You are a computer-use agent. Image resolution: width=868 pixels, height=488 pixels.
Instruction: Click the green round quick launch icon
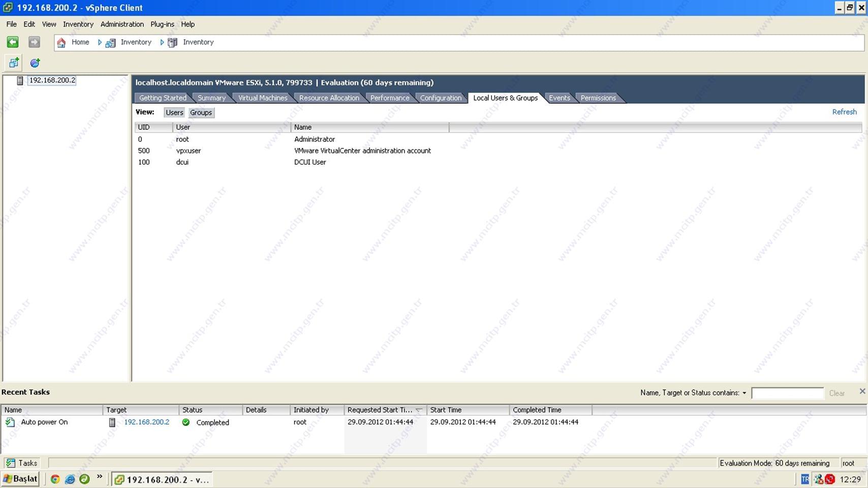[84, 479]
